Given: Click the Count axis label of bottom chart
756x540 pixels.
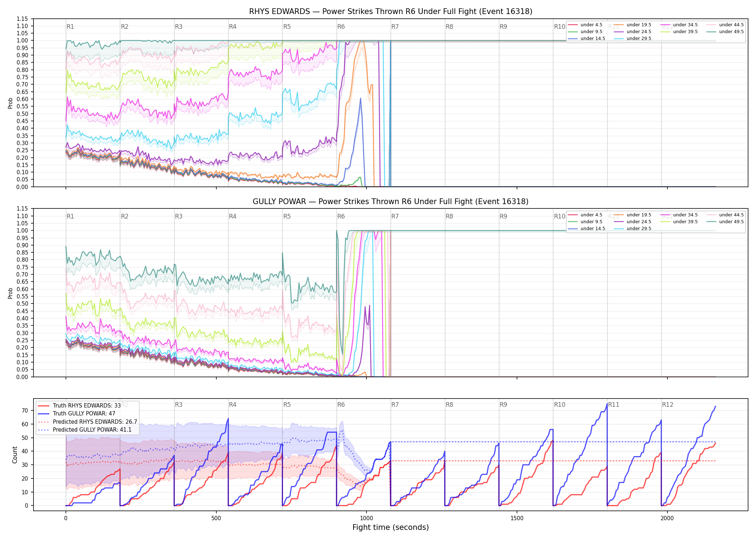Looking at the screenshot, I should pos(15,455).
